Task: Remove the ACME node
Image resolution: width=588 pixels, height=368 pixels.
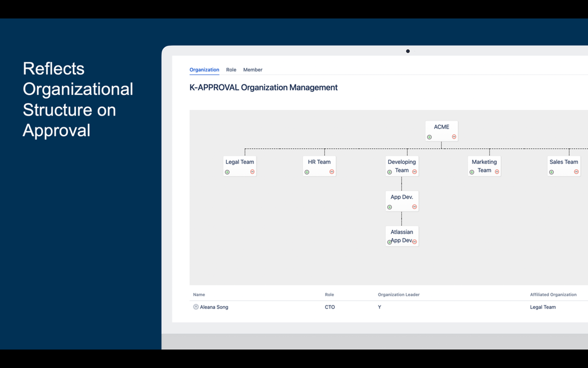Action: coord(454,137)
